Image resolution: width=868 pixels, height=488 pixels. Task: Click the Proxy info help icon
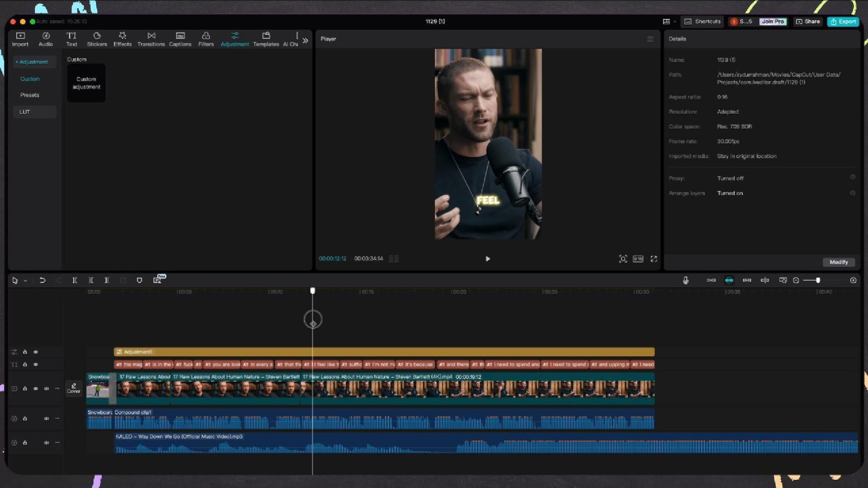[x=853, y=178]
